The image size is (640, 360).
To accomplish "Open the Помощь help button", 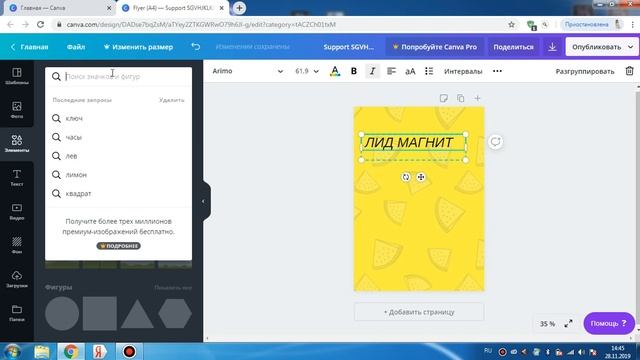I will (x=609, y=323).
